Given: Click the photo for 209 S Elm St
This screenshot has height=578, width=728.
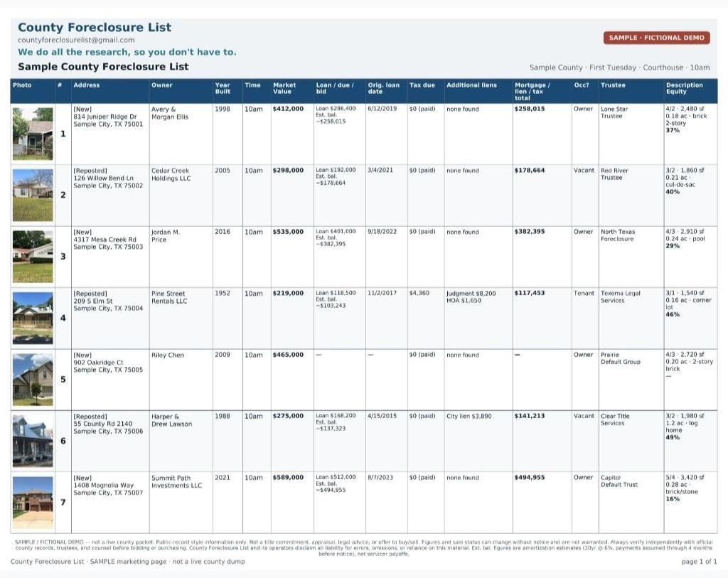Looking at the screenshot, I should point(33,318).
